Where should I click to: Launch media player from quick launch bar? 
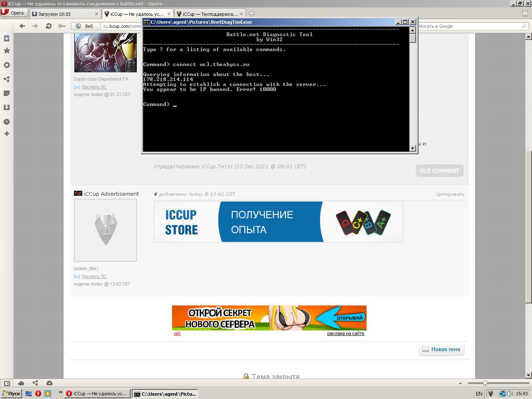click(x=47, y=394)
